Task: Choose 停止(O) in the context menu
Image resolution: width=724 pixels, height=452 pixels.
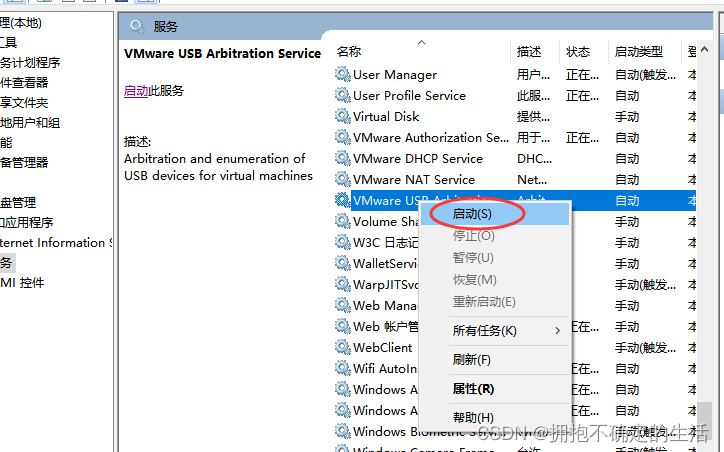Action: [x=495, y=236]
